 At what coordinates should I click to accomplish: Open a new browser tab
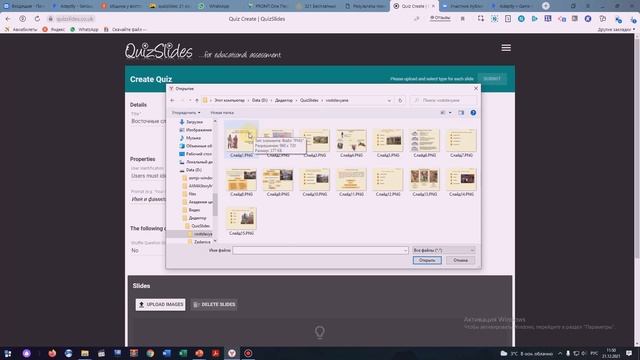click(546, 6)
